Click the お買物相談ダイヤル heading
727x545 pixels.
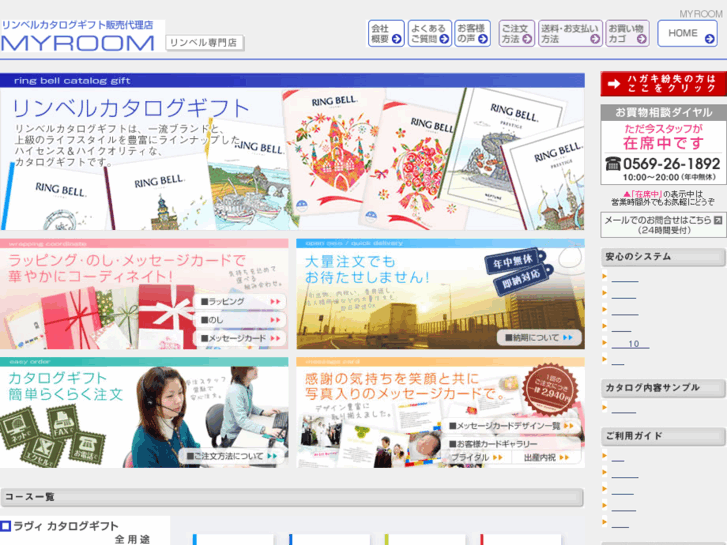663,112
